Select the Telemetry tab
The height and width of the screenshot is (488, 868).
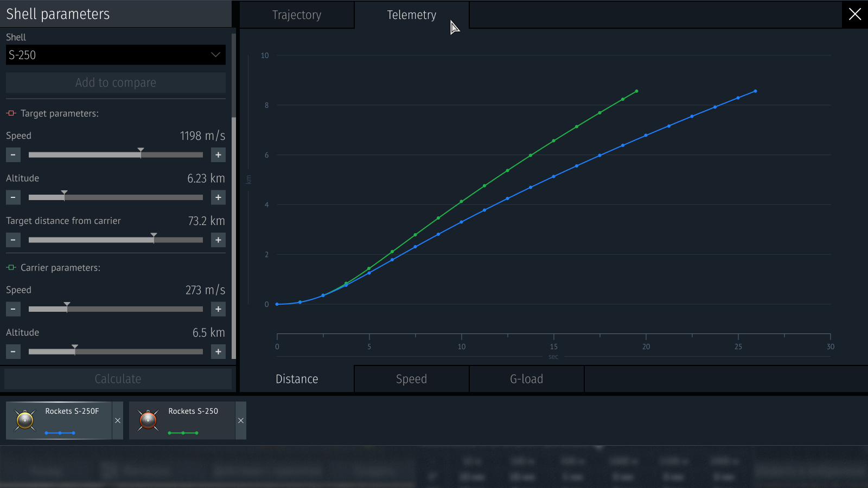[412, 15]
